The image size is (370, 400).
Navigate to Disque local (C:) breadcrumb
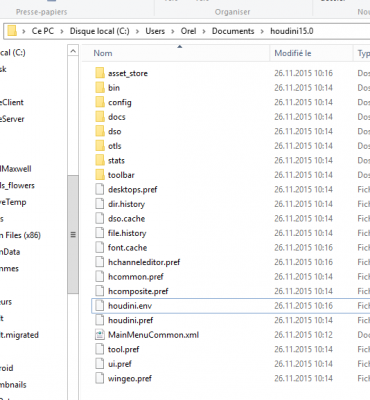tap(100, 31)
